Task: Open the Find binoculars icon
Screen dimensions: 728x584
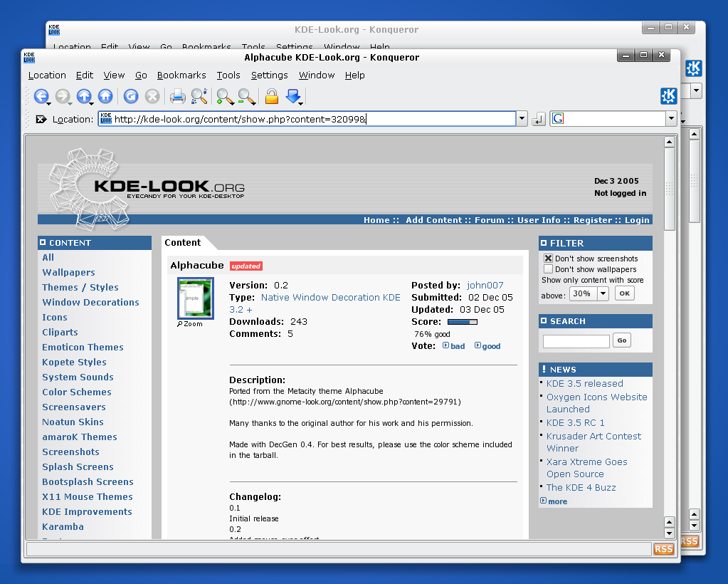Action: click(x=199, y=96)
